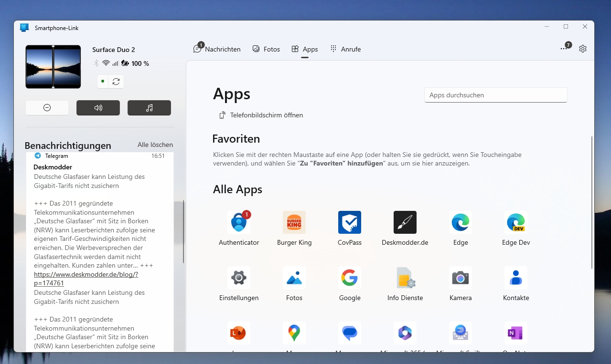The image size is (611, 364).
Task: Click in the Apps durchsuchen search field
Action: [x=495, y=95]
